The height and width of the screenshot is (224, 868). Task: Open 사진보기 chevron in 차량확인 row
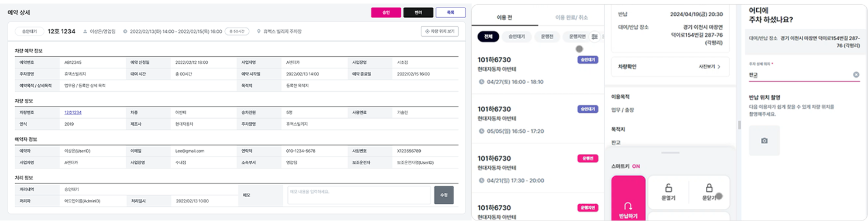(x=719, y=67)
